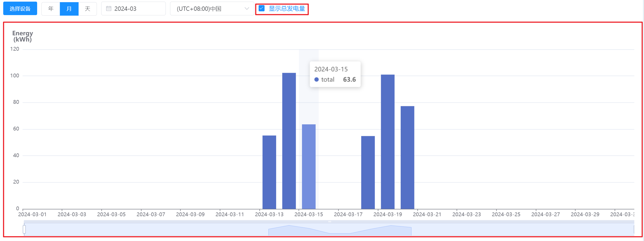Click the 选择设备 button
Image resolution: width=644 pixels, height=241 pixels.
click(20, 9)
